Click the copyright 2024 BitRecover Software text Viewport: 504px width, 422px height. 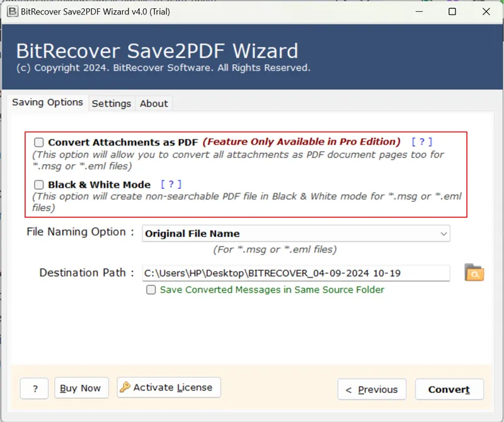pos(163,68)
